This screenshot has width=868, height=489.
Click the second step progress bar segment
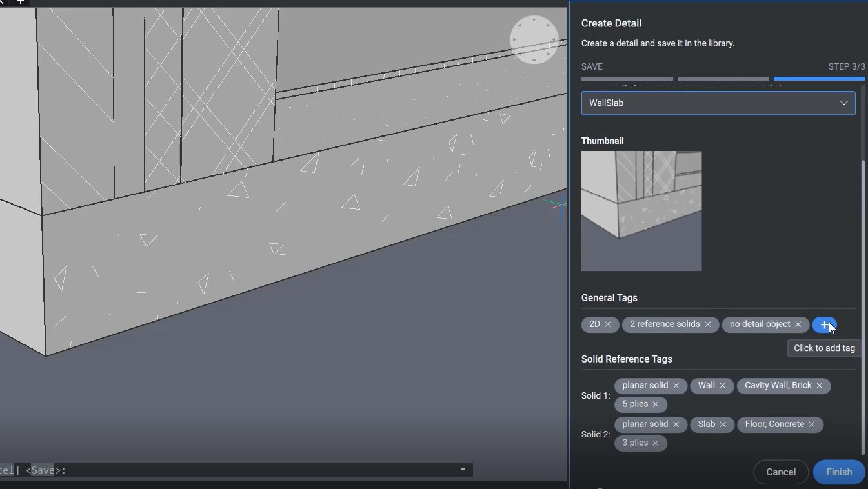723,79
